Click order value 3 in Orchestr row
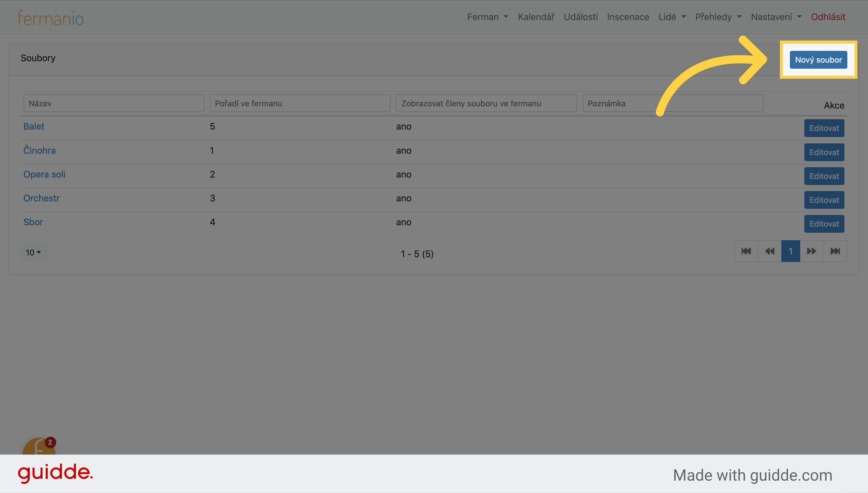Screen dimensions: 868x493 click(x=212, y=198)
